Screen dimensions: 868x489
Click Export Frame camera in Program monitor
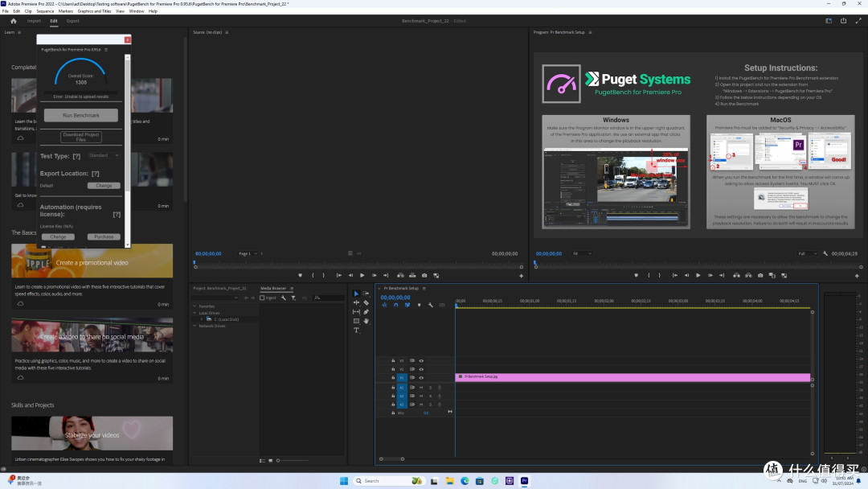760,275
